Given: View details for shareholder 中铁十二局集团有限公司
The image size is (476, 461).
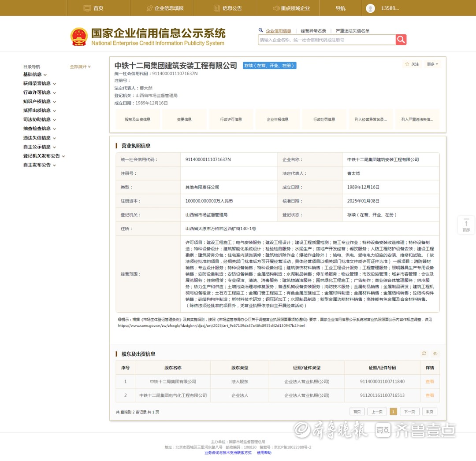Looking at the screenshot, I should [x=430, y=382].
